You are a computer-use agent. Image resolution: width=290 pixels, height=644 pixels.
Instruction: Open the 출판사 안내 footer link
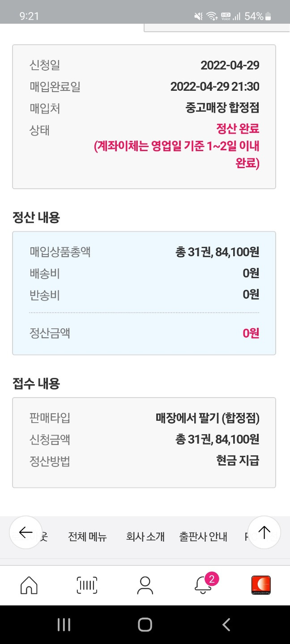203,537
